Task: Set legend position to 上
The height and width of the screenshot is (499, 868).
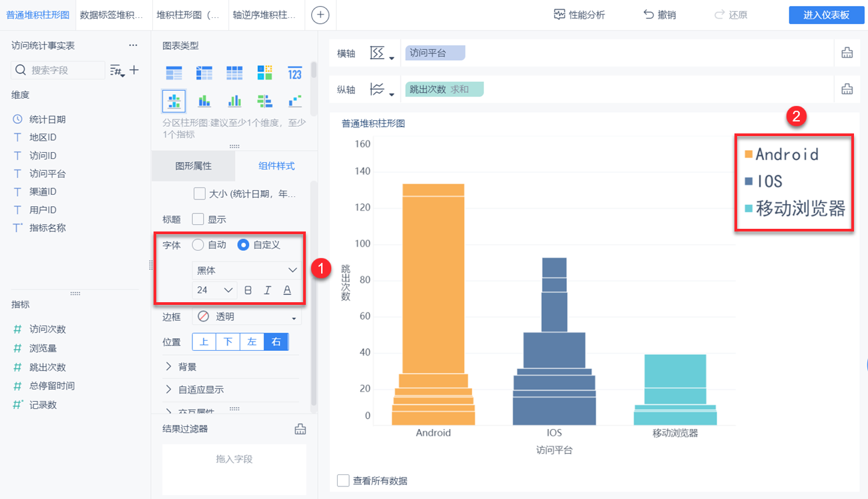Action: (x=204, y=342)
